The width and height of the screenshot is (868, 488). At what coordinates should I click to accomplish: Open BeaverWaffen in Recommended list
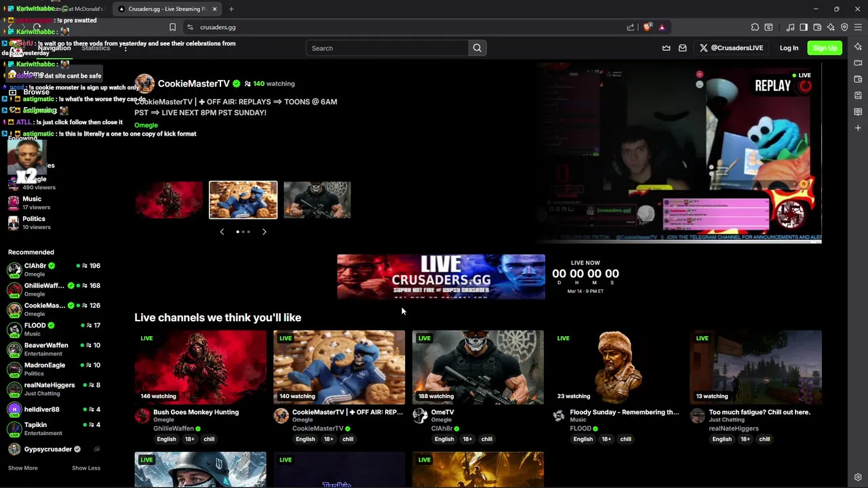(54, 349)
